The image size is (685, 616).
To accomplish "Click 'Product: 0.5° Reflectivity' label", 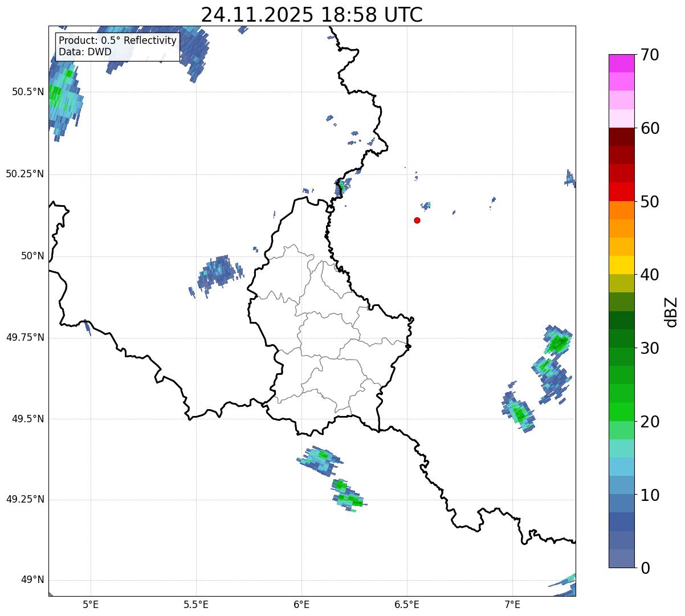I will 117,41.
